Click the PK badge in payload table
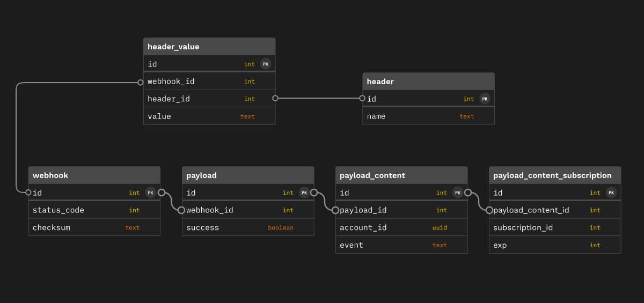644x303 pixels. 304,193
